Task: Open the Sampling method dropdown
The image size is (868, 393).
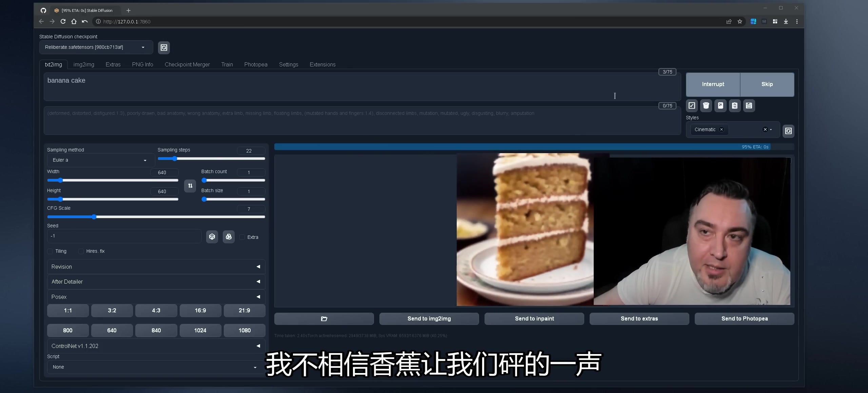Action: pyautogui.click(x=100, y=160)
